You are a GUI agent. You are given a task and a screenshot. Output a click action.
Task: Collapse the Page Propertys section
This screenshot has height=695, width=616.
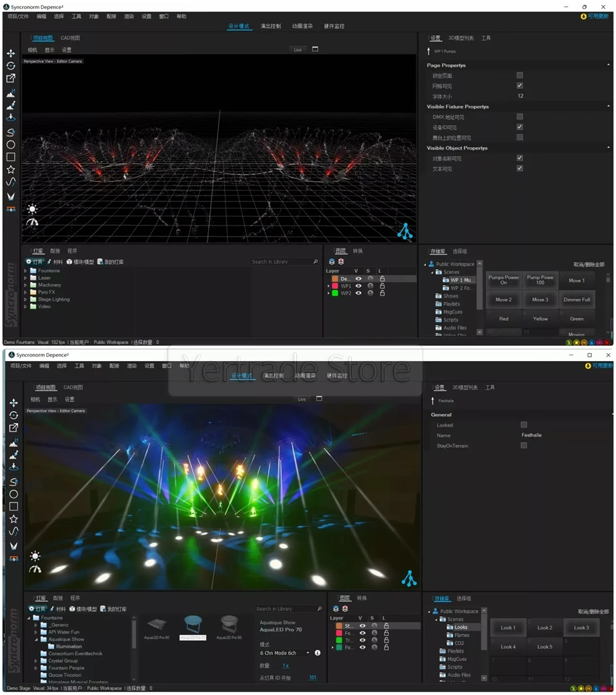point(608,65)
